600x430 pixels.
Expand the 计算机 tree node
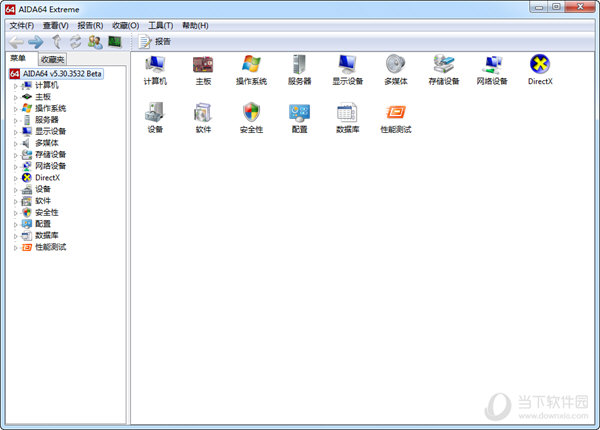(15, 86)
